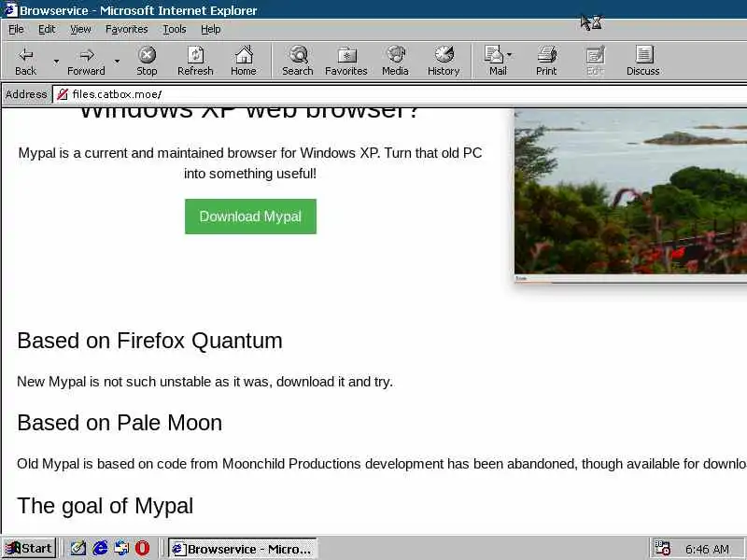
Task: Open the File menu
Action: (x=16, y=30)
